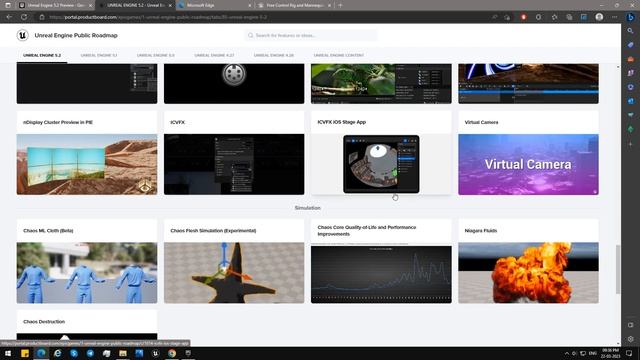Click the red extension icon in toolbar
This screenshot has height=360, width=640.
coord(523,17)
